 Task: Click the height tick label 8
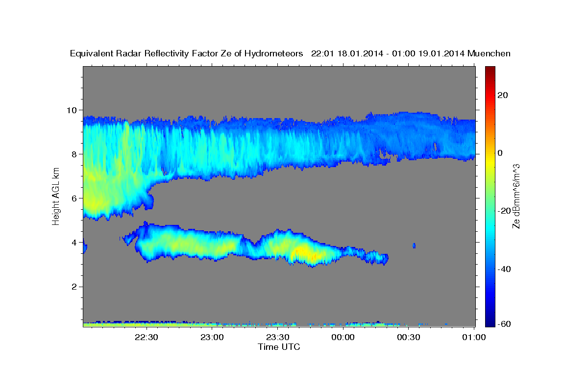pos(75,154)
